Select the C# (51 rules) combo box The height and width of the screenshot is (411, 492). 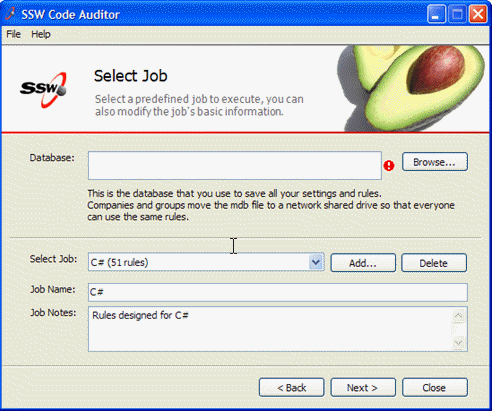(206, 262)
